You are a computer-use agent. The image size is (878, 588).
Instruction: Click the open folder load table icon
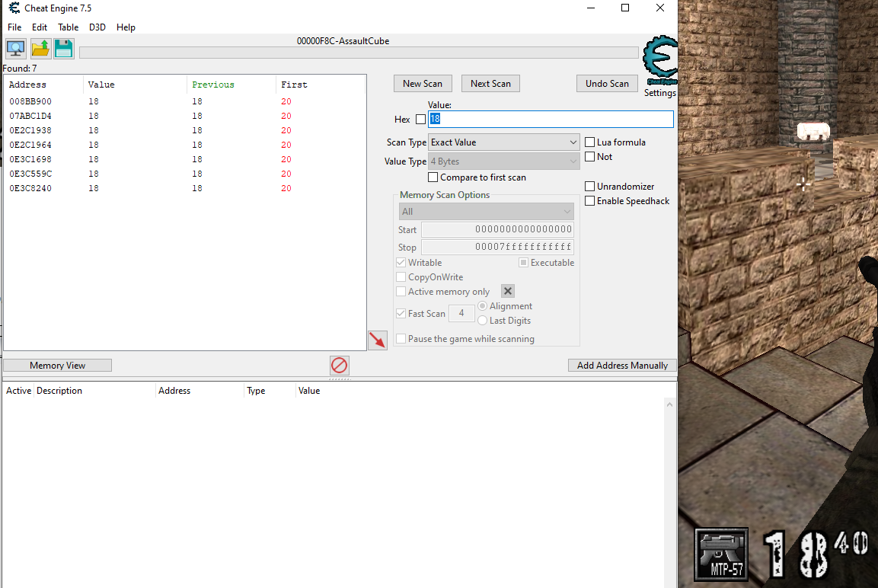tap(40, 49)
